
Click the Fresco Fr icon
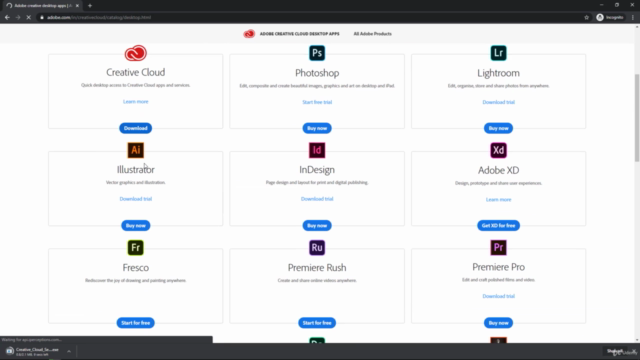click(x=136, y=247)
